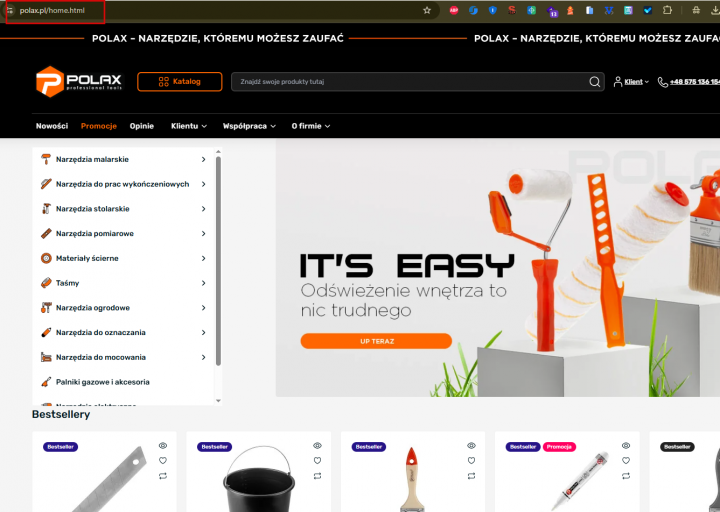Viewport: 720px width, 512px height.
Task: Click the phone number link
Action: pos(695,82)
